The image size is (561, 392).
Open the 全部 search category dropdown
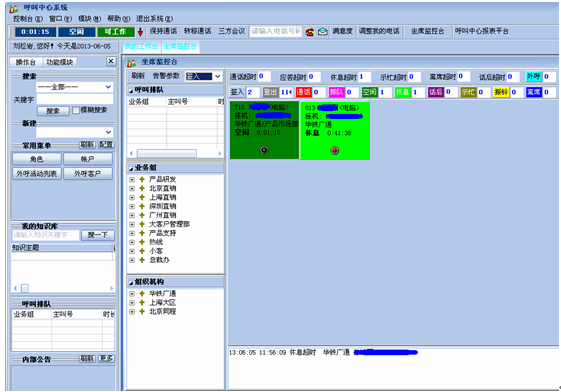coord(74,87)
